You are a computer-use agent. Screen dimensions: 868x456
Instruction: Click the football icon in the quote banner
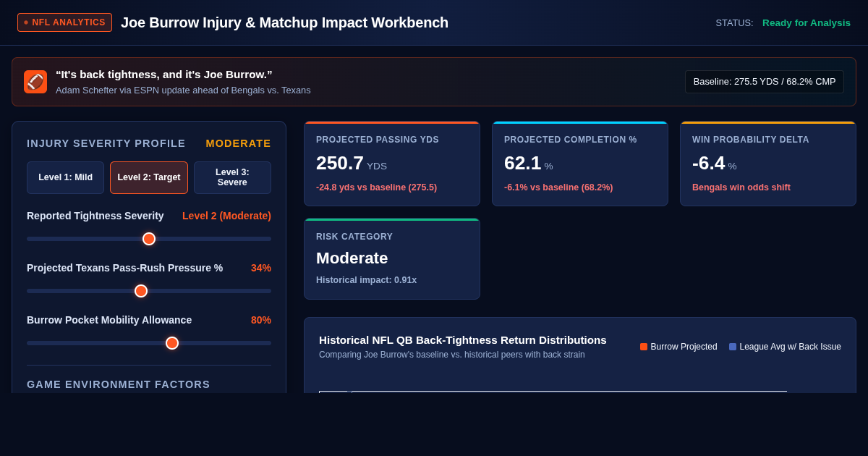[x=35, y=82]
